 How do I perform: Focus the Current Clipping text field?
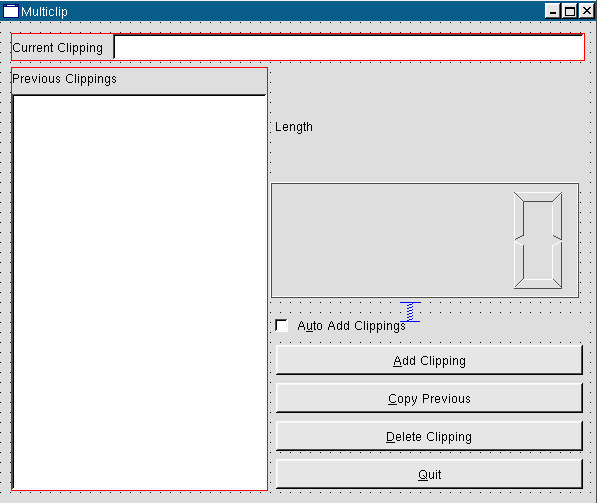click(349, 47)
